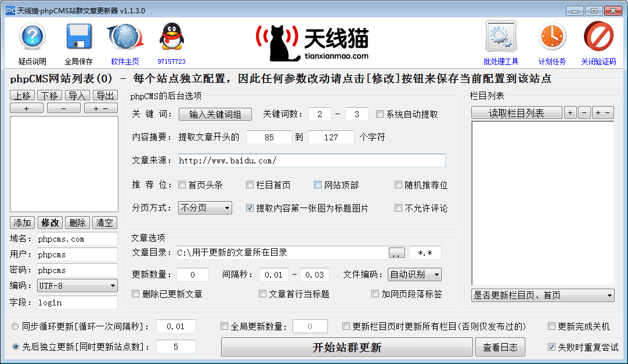
Task: Enable 首页头条 recommendation checkbox
Action: coord(182,185)
